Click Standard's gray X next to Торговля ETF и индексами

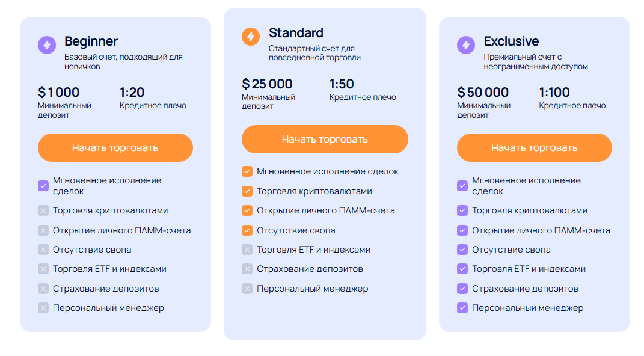pos(247,250)
